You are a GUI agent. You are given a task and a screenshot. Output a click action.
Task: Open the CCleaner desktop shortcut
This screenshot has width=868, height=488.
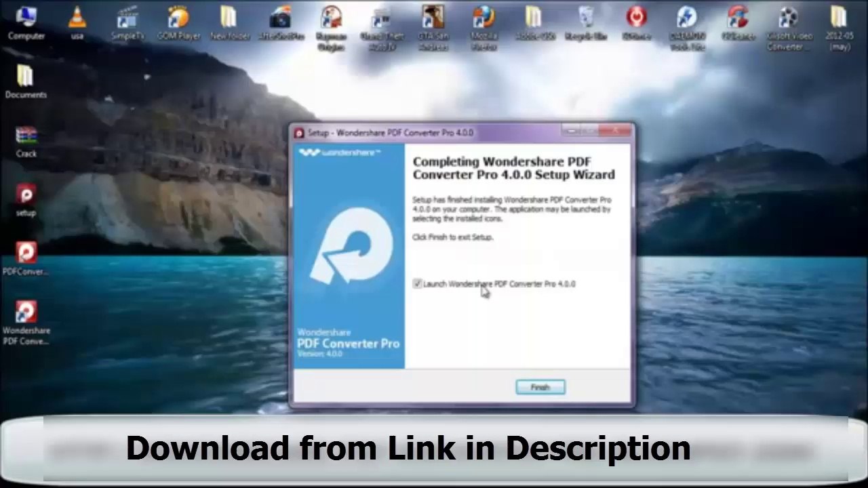point(738,22)
